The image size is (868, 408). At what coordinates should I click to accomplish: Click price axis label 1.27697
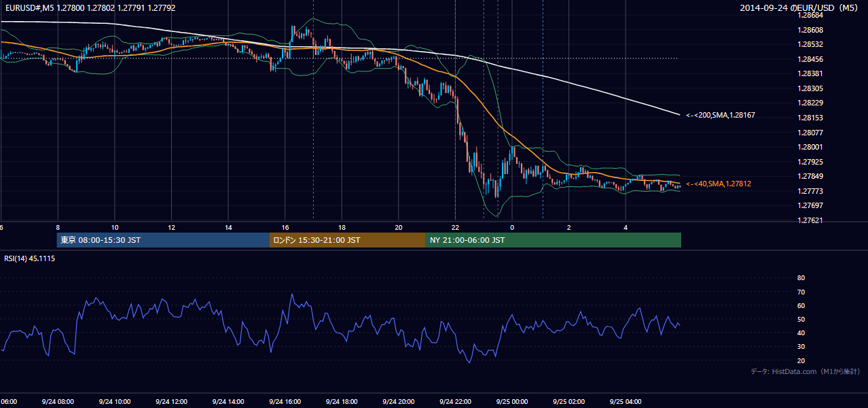point(810,205)
